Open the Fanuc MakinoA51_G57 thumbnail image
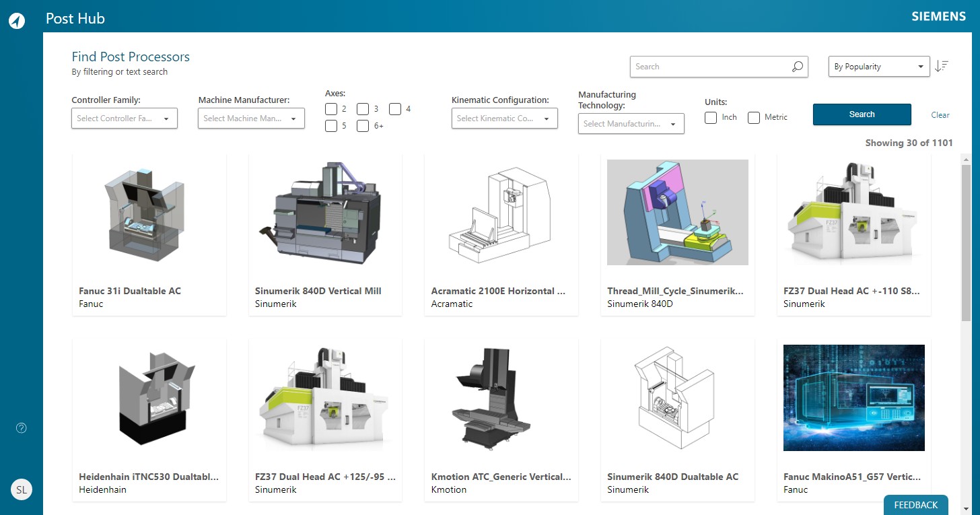This screenshot has height=515, width=980. (854, 398)
